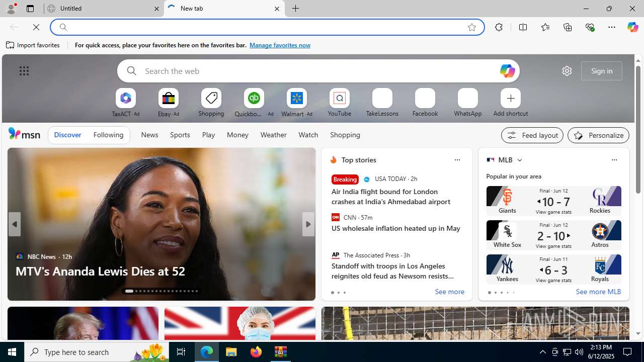Open a new tab with plus button
644x362 pixels.
[296, 9]
